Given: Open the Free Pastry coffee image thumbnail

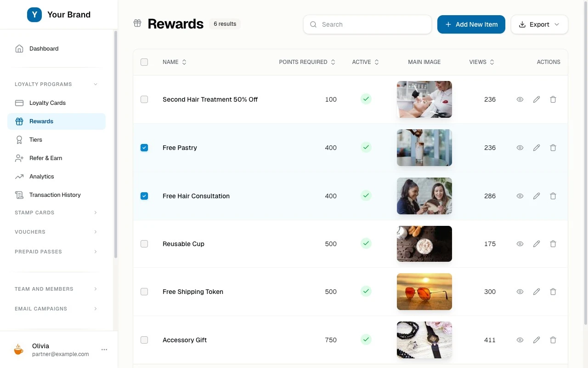Looking at the screenshot, I should 424,148.
